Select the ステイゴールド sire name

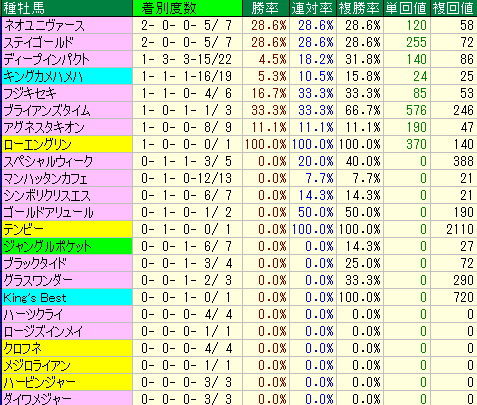coord(38,43)
